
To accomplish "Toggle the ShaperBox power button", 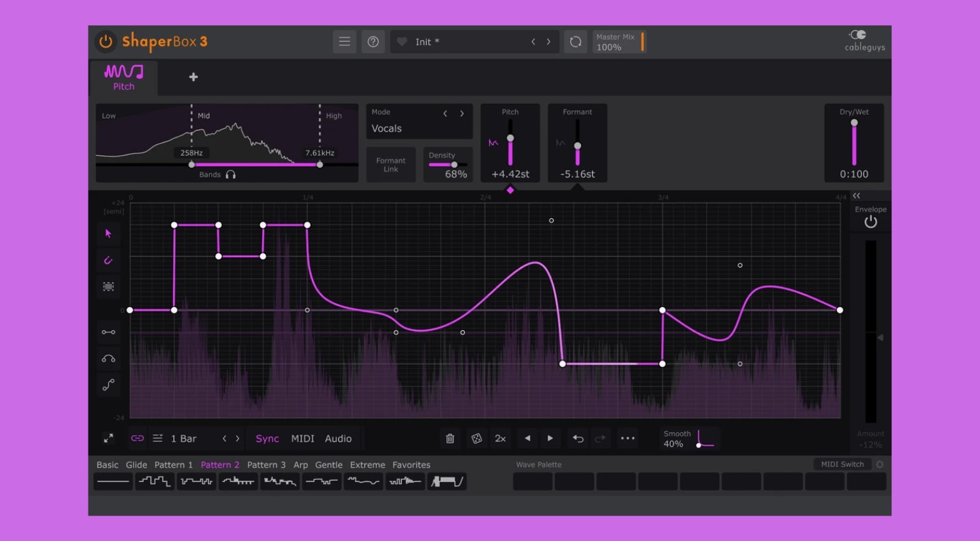I will tap(106, 41).
